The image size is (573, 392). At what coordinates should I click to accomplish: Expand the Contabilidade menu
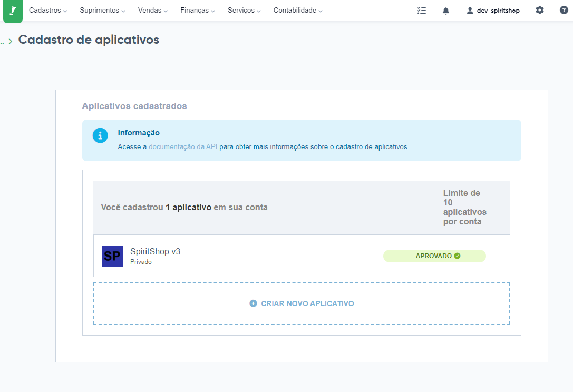click(298, 11)
